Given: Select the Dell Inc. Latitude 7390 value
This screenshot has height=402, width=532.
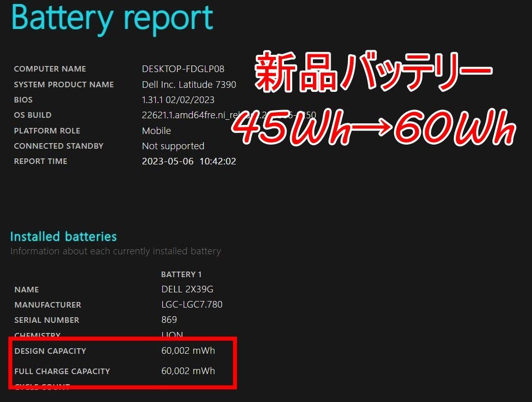Looking at the screenshot, I should click(x=189, y=85).
